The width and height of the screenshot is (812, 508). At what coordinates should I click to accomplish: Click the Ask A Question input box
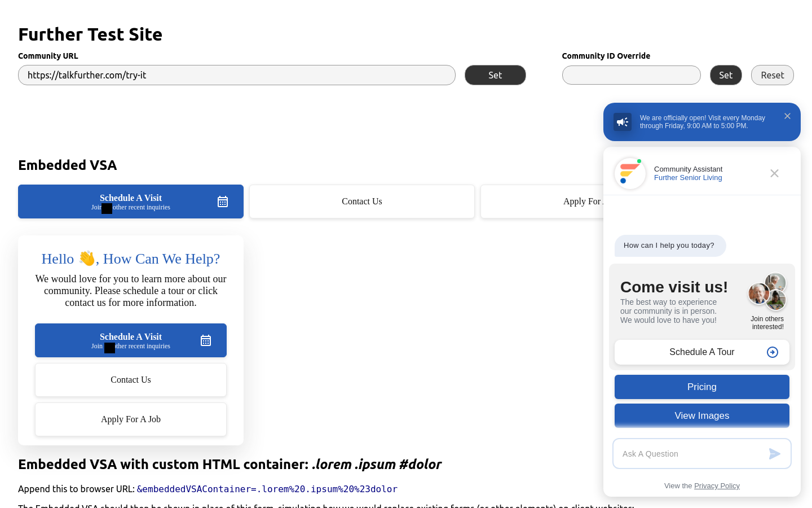691,454
